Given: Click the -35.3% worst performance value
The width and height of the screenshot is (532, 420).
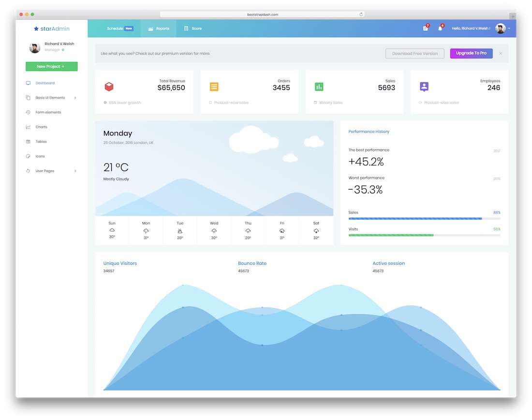Looking at the screenshot, I should click(x=366, y=190).
